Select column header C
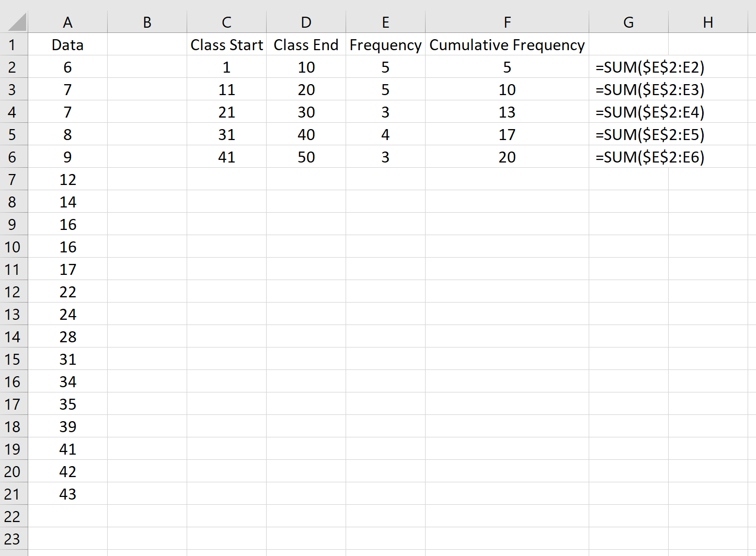756x556 pixels. pos(226,22)
